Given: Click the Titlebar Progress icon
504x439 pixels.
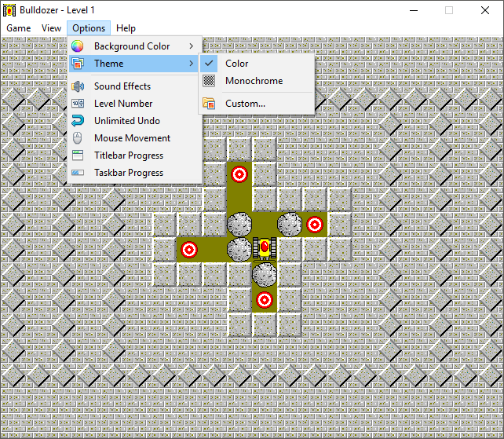Looking at the screenshot, I should pyautogui.click(x=78, y=155).
